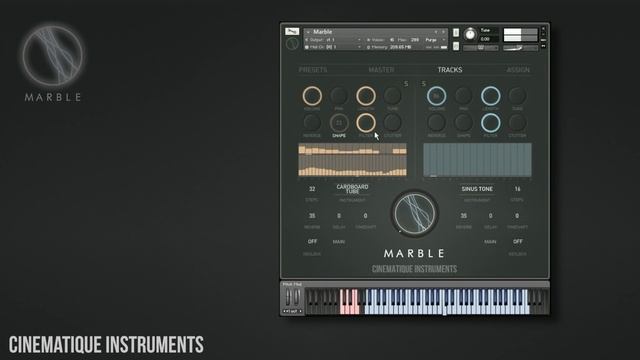Click the Tune knob in the Kontakt header
Viewport: 640px width, 360px height.
click(470, 34)
